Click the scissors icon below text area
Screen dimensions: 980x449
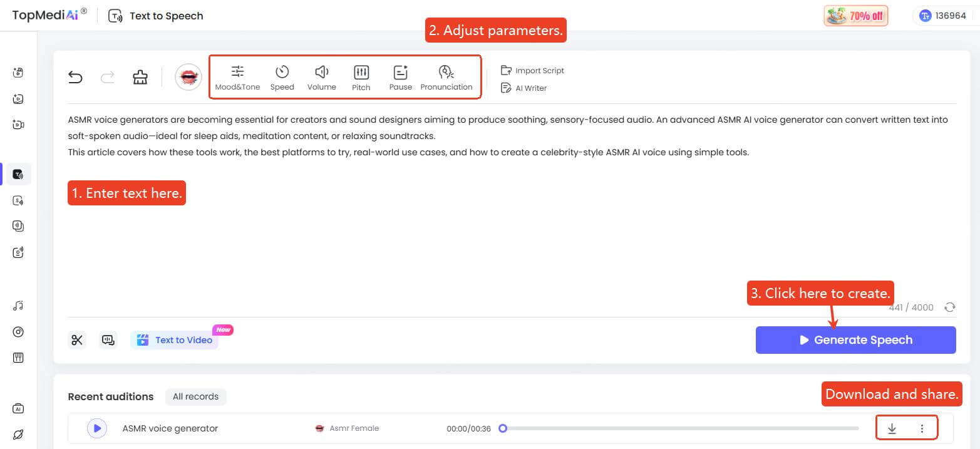pyautogui.click(x=77, y=340)
